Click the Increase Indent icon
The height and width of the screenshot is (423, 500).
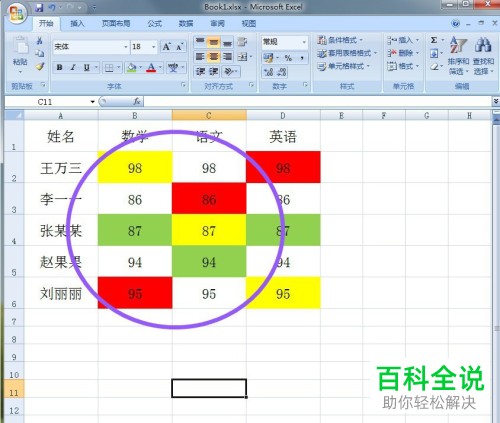tap(214, 72)
